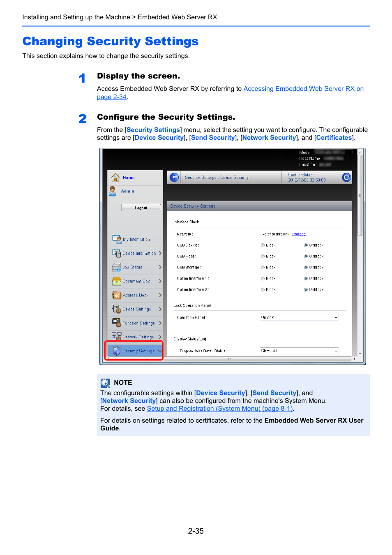
Task: Click the NOTE magnifier icon
Action: (x=105, y=383)
